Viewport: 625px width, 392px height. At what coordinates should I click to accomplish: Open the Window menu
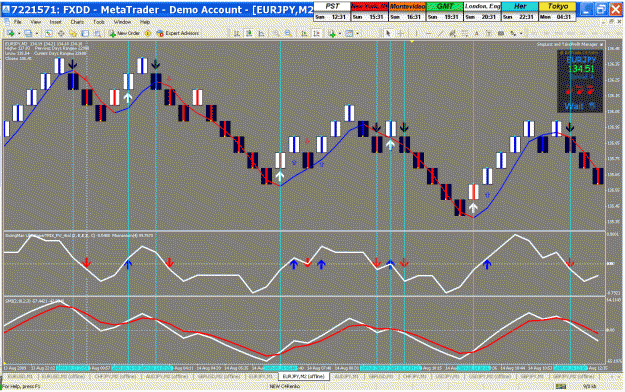point(122,22)
